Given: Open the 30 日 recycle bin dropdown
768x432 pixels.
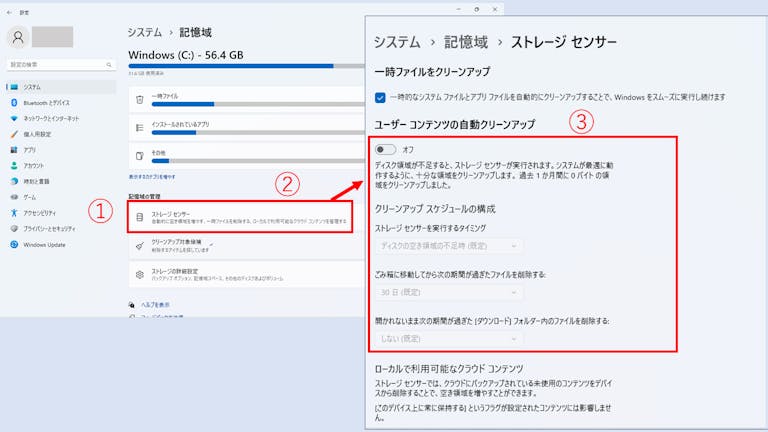Looking at the screenshot, I should (449, 292).
